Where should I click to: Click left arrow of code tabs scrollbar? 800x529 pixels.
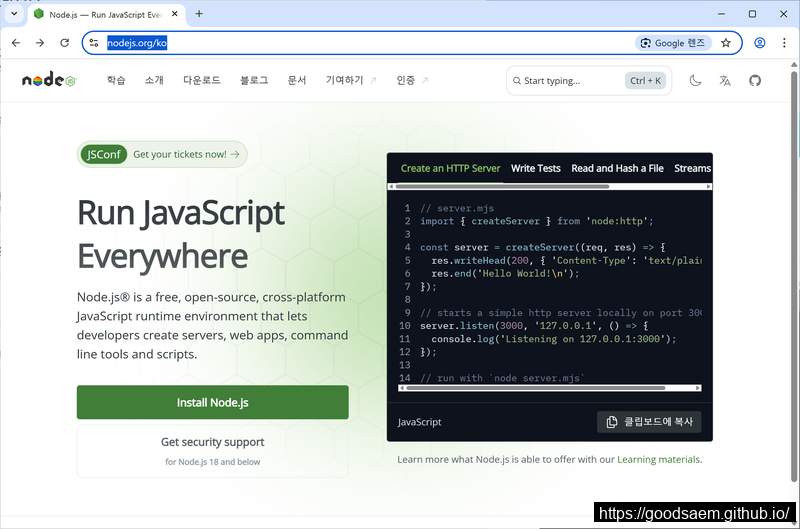(x=391, y=187)
